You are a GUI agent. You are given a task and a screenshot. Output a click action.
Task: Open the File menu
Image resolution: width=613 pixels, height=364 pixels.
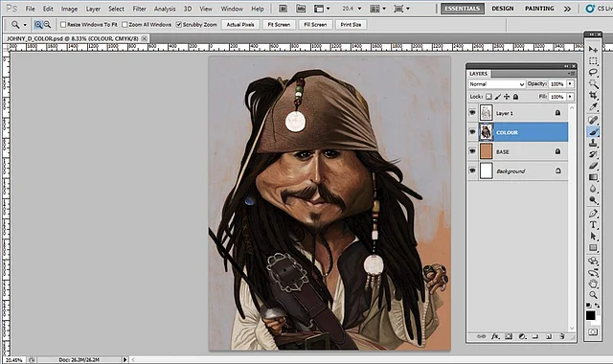click(30, 9)
